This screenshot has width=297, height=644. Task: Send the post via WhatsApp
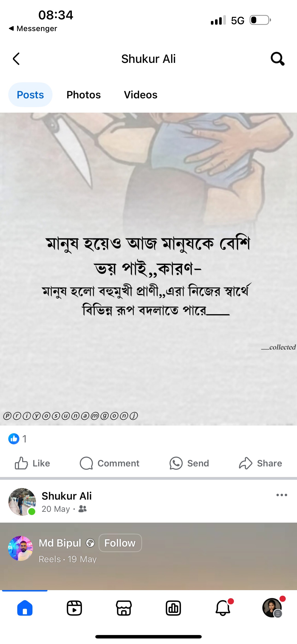189,463
